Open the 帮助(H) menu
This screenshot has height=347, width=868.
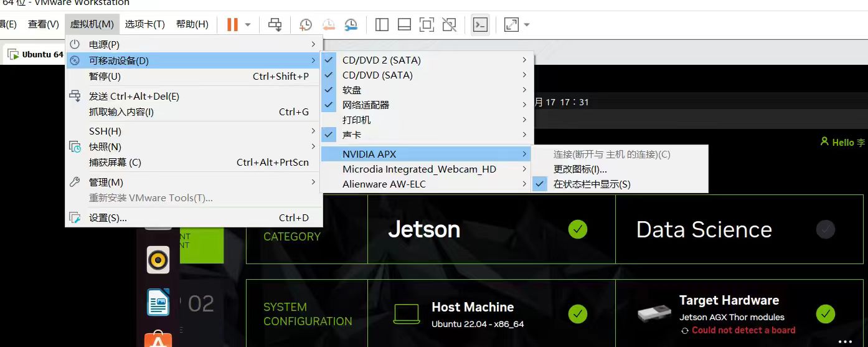[192, 24]
